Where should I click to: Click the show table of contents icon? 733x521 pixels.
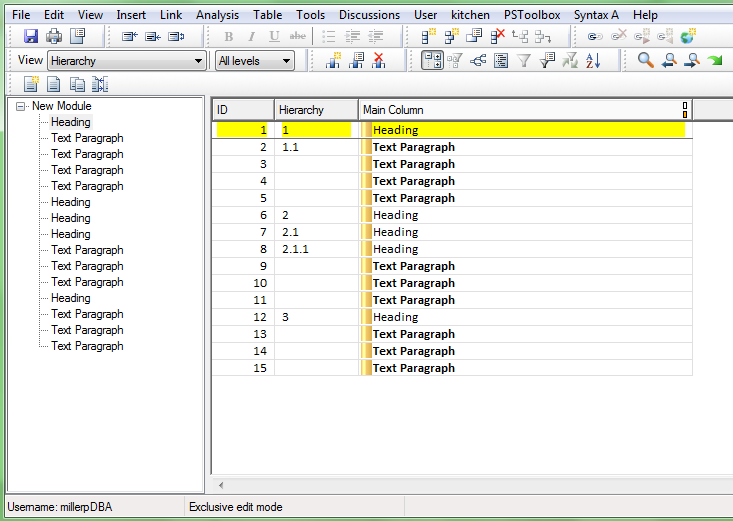501,60
